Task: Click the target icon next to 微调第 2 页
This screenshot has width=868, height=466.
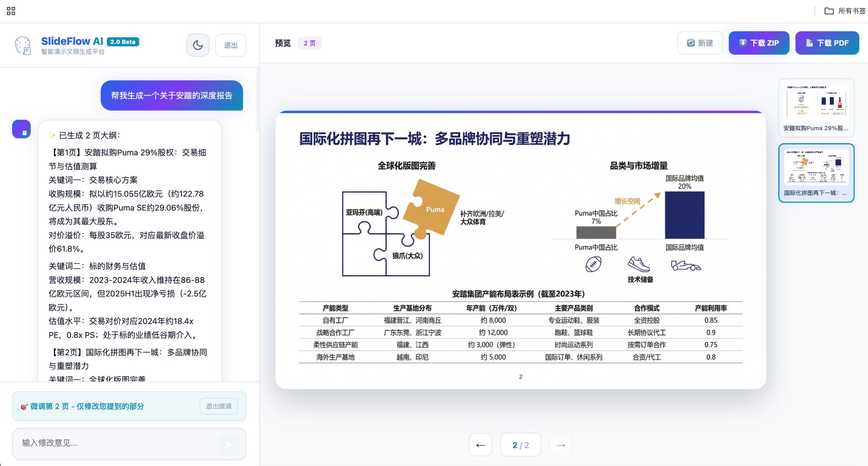Action: coord(24,407)
